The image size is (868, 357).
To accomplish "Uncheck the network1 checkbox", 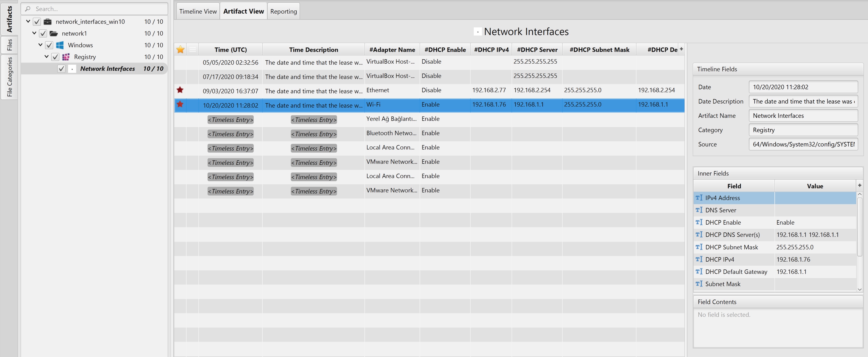I will pos(43,33).
